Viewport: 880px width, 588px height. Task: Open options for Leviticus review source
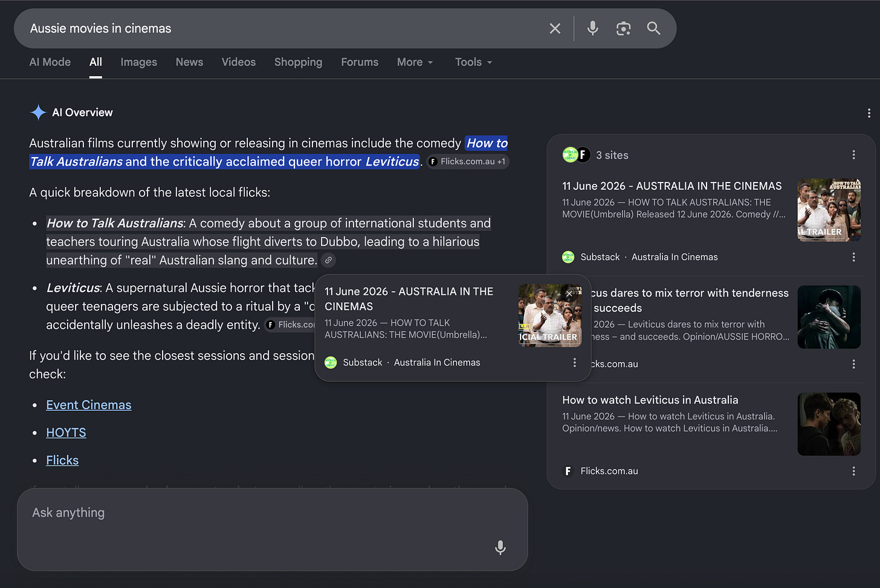(853, 364)
